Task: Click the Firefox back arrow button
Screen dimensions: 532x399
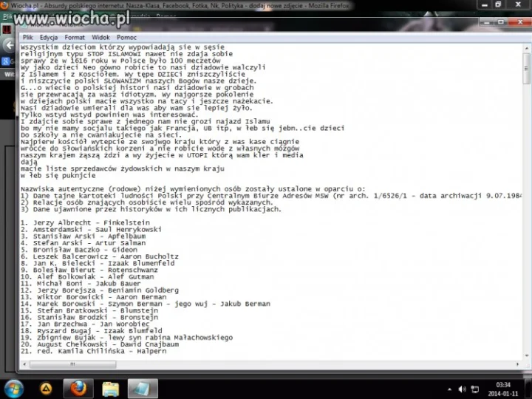Action: 9,45
